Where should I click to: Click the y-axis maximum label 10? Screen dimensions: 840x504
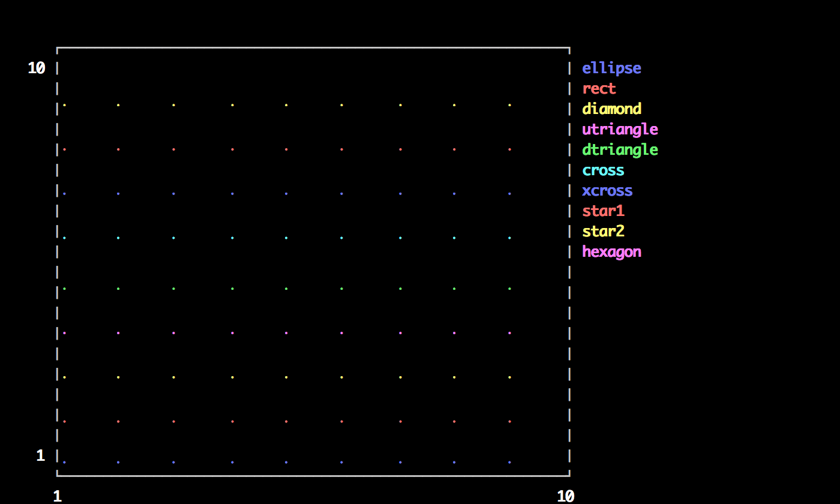tap(37, 68)
